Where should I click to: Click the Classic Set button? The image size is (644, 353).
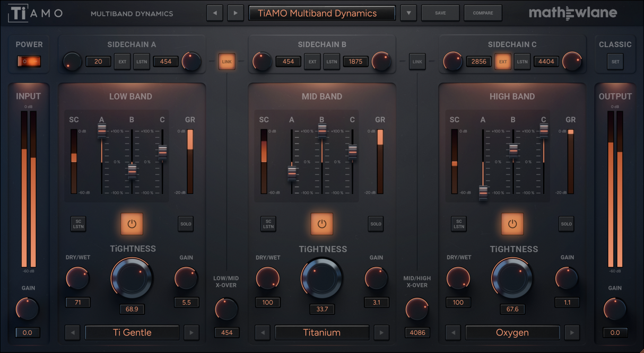(x=615, y=61)
